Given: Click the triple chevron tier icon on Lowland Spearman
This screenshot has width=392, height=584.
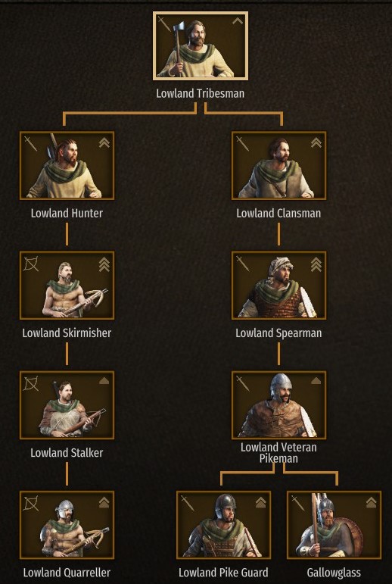Looking at the screenshot, I should tap(316, 264).
